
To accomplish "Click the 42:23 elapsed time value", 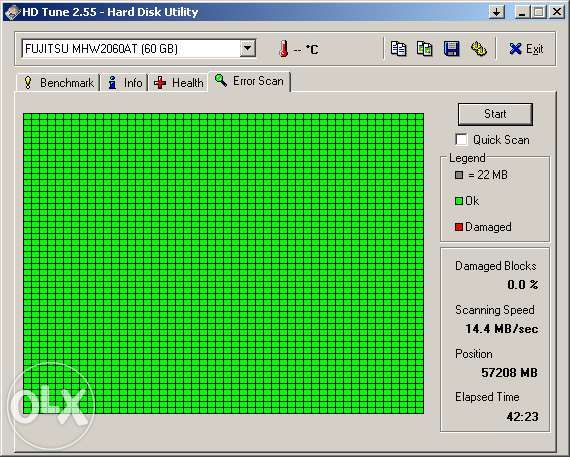I will pyautogui.click(x=522, y=417).
